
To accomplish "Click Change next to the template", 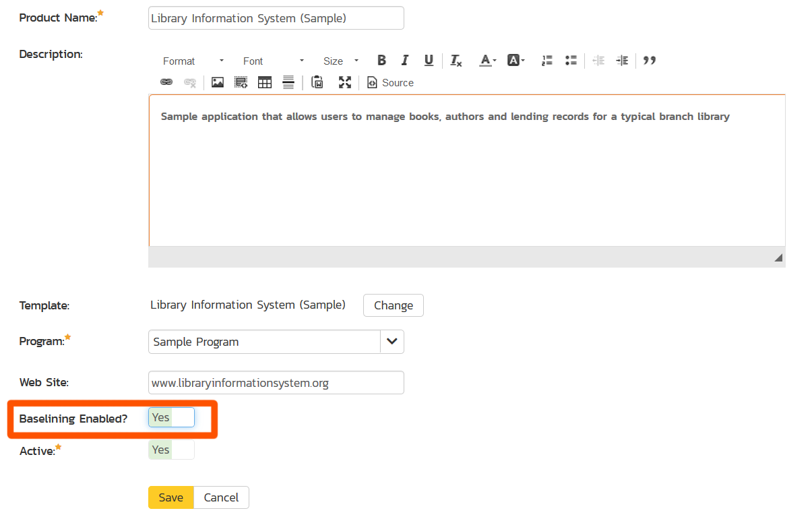I will click(x=393, y=305).
